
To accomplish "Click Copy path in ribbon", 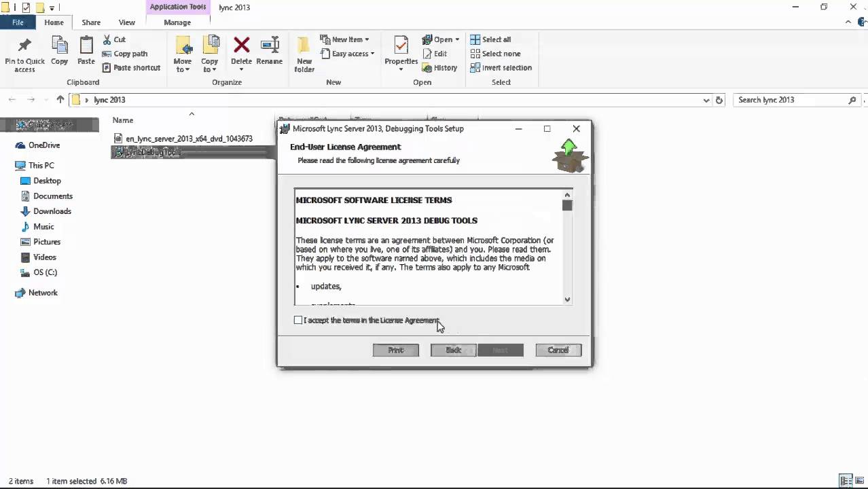I will [124, 54].
